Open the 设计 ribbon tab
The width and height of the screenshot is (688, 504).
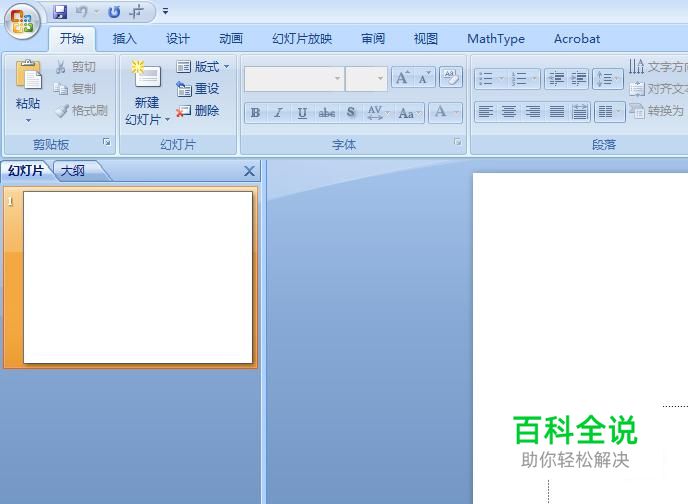tap(178, 39)
